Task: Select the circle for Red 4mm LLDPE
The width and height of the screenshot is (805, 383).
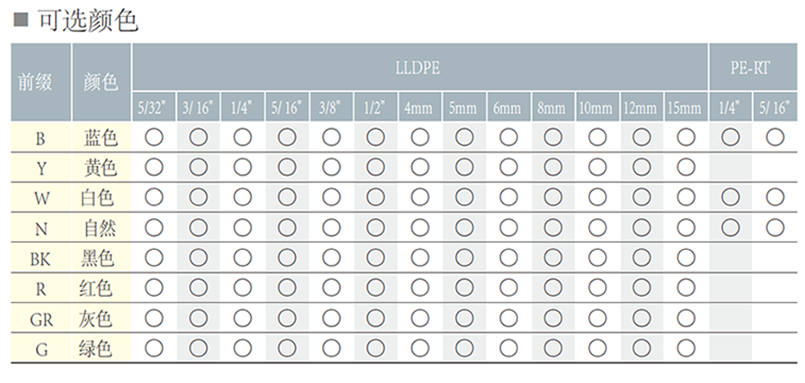Action: pyautogui.click(x=420, y=288)
